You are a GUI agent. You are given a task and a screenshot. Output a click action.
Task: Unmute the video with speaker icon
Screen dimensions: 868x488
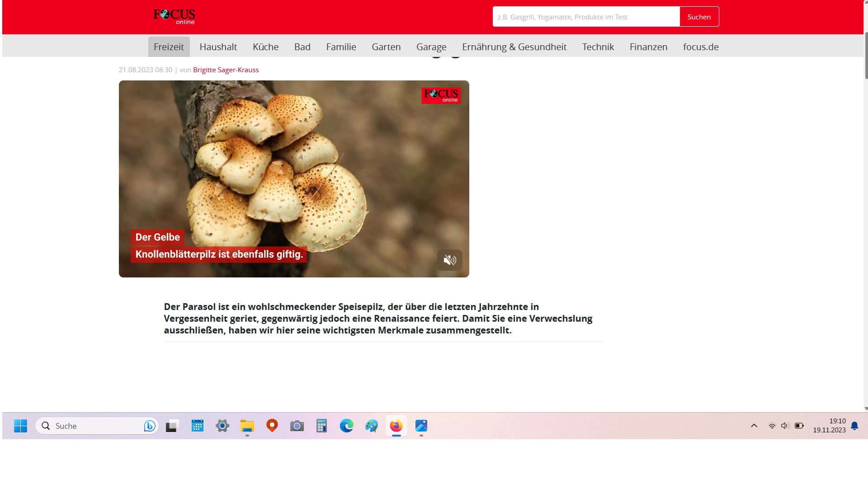click(449, 260)
